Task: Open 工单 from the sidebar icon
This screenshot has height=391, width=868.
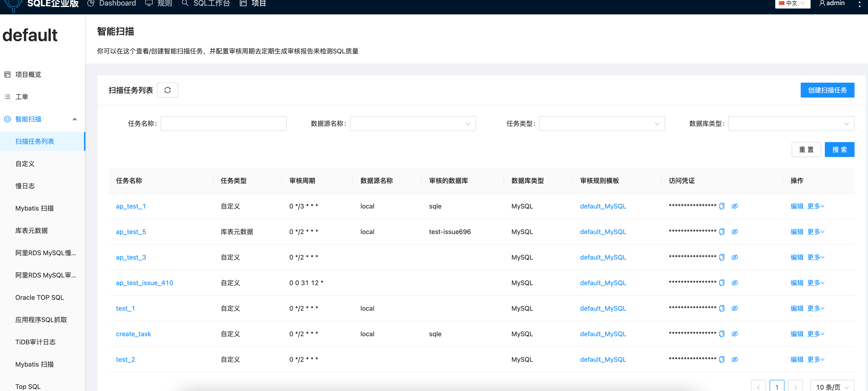Action: (x=7, y=97)
